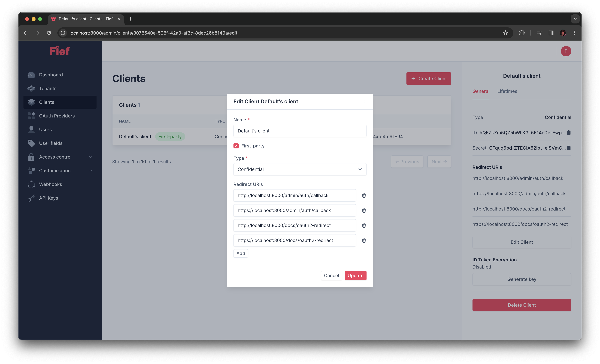Close the Edit Client dialog
The width and height of the screenshot is (600, 364).
[364, 102]
